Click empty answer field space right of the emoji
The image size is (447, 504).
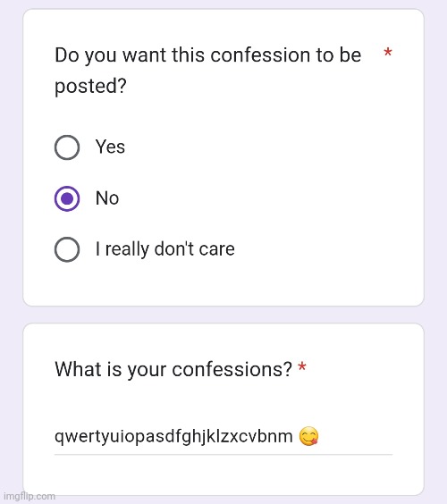click(x=355, y=436)
